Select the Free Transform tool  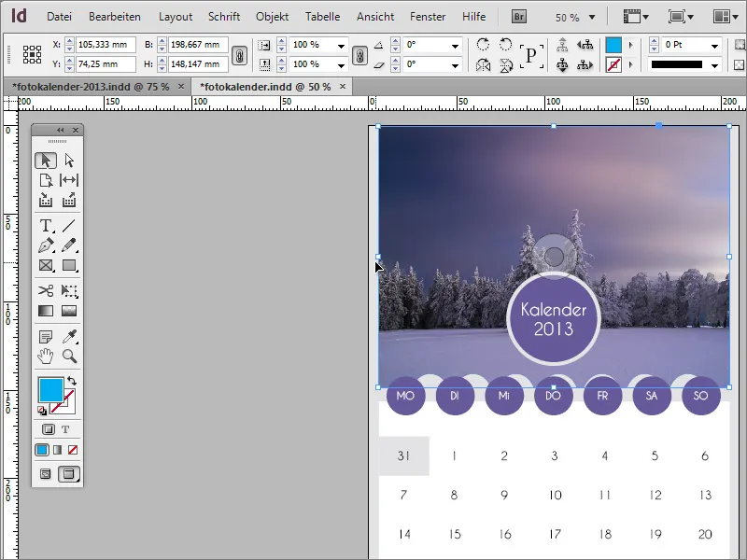(69, 290)
